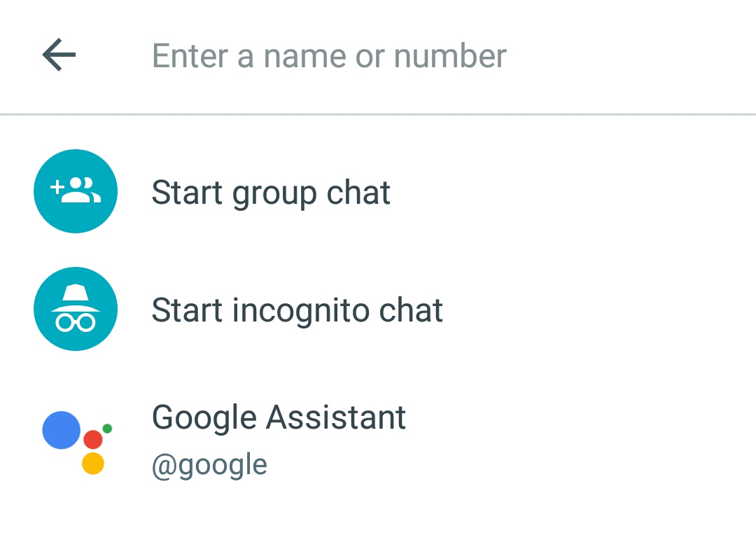Click the plus sign in group icon

pos(57,188)
